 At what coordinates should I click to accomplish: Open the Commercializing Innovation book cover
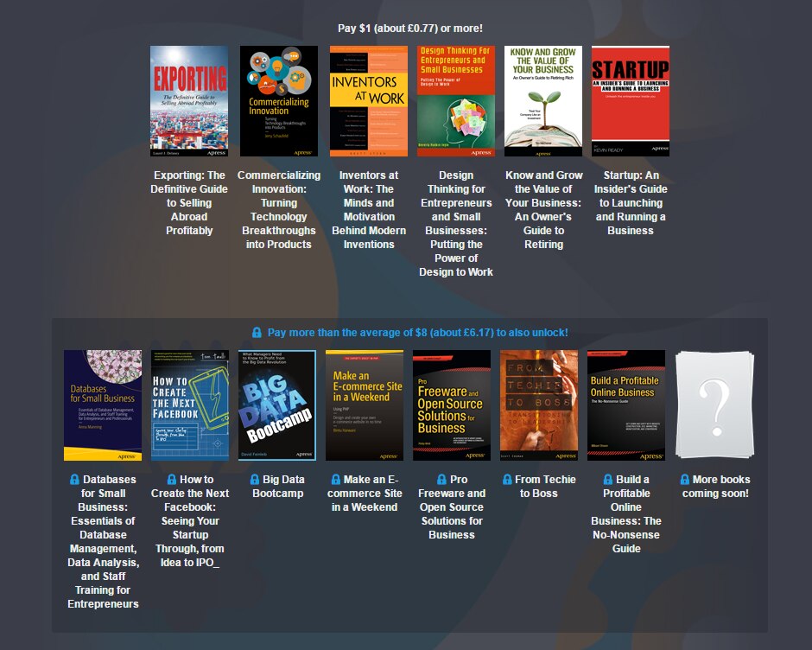tap(279, 101)
